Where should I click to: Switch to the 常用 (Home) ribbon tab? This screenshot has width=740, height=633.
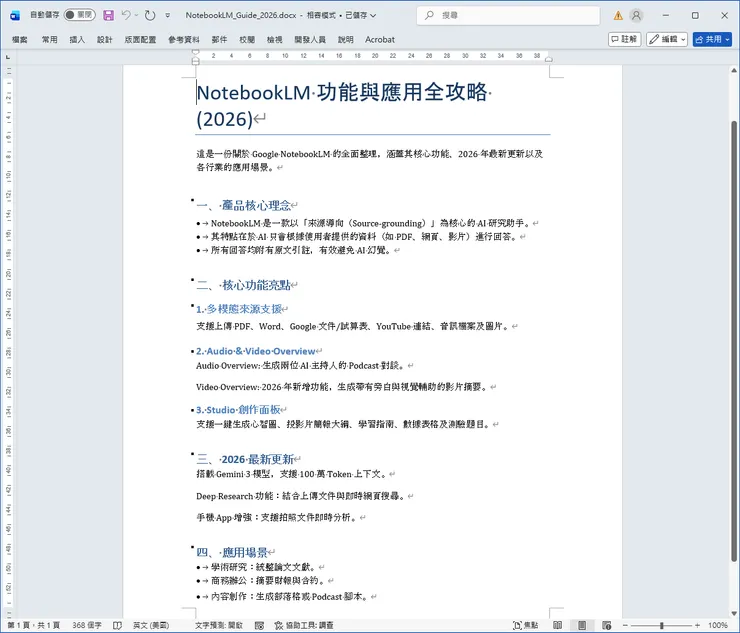[50, 40]
